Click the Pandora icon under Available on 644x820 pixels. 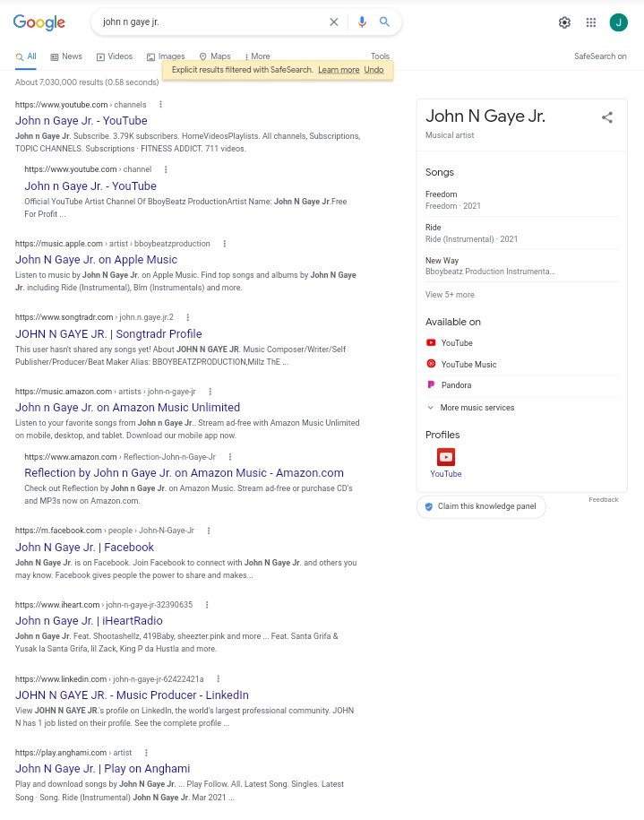[x=431, y=384]
